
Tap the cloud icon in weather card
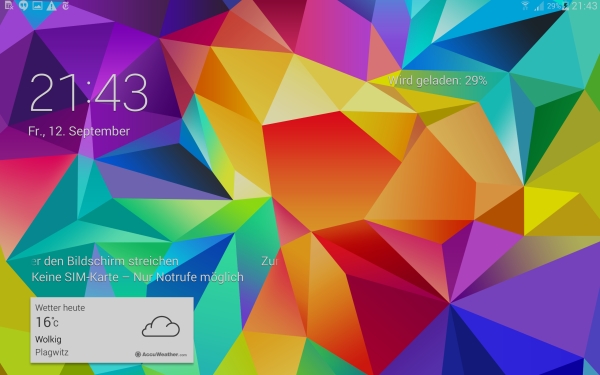[161, 326]
